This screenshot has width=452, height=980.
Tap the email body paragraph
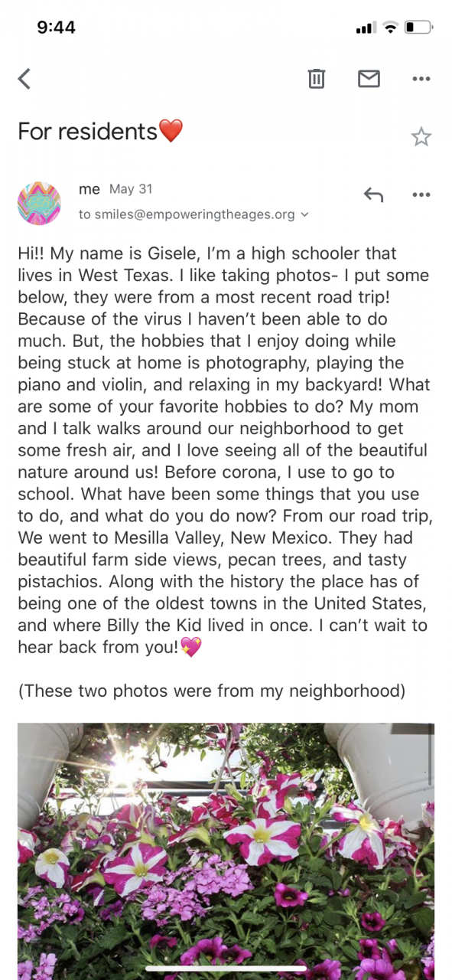tap(225, 449)
